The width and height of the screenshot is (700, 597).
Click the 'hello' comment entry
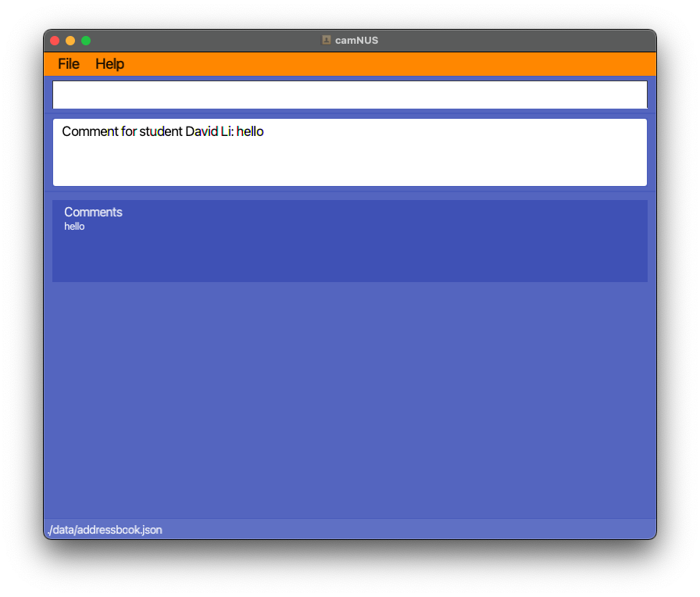pos(74,227)
